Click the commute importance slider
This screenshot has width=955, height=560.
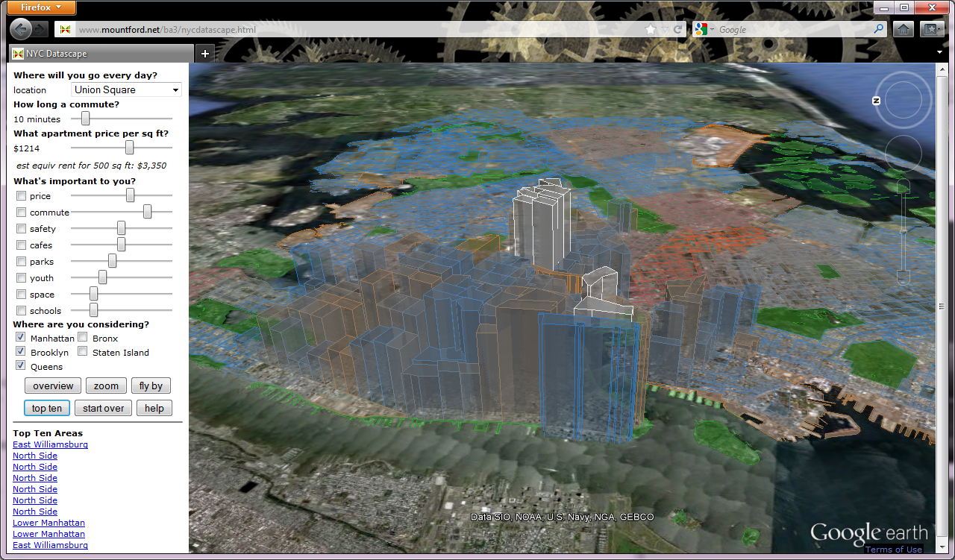tap(147, 212)
